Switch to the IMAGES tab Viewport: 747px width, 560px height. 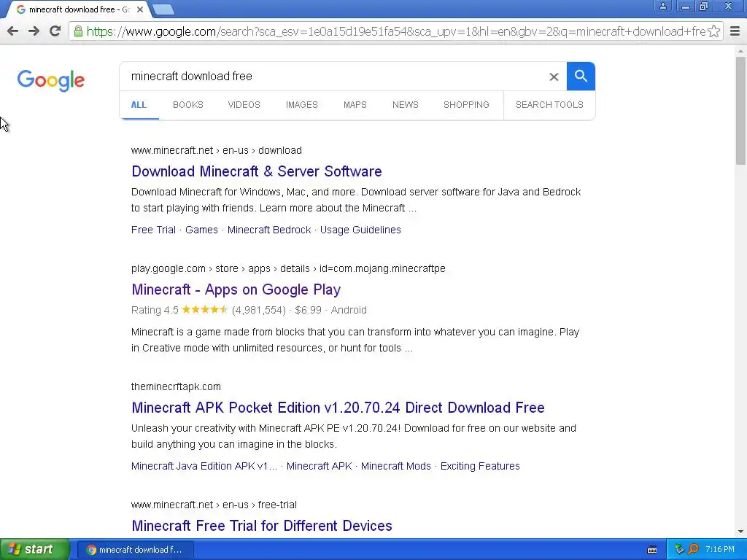pos(301,105)
